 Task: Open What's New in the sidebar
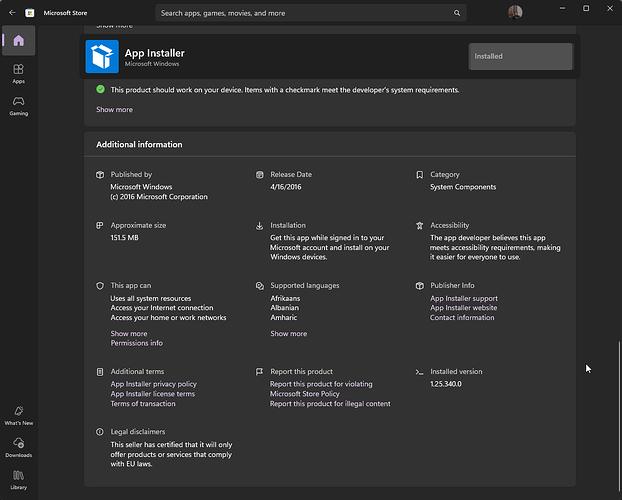(19, 415)
